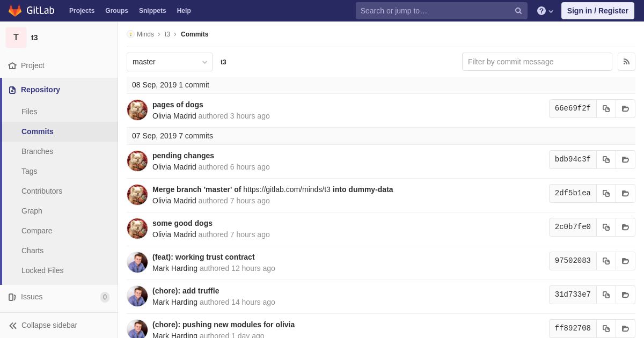Click the Issues count badge 0
The image size is (644, 338).
click(105, 297)
